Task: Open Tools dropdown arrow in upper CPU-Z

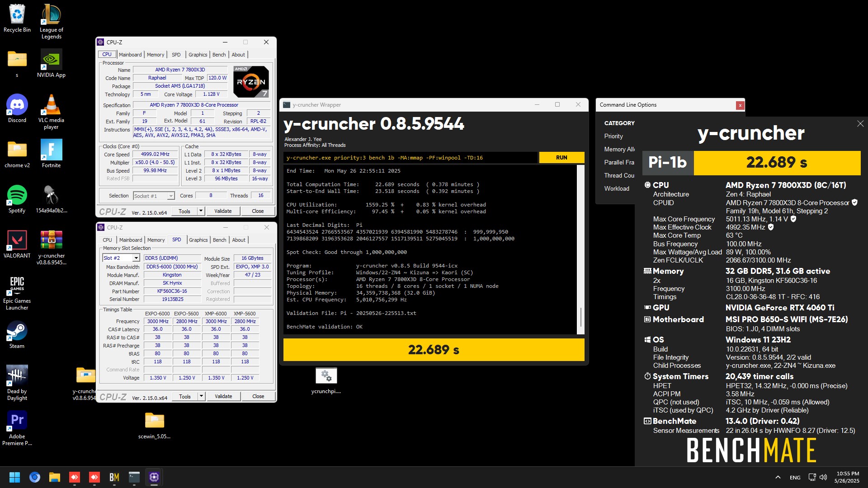Action: coord(201,211)
